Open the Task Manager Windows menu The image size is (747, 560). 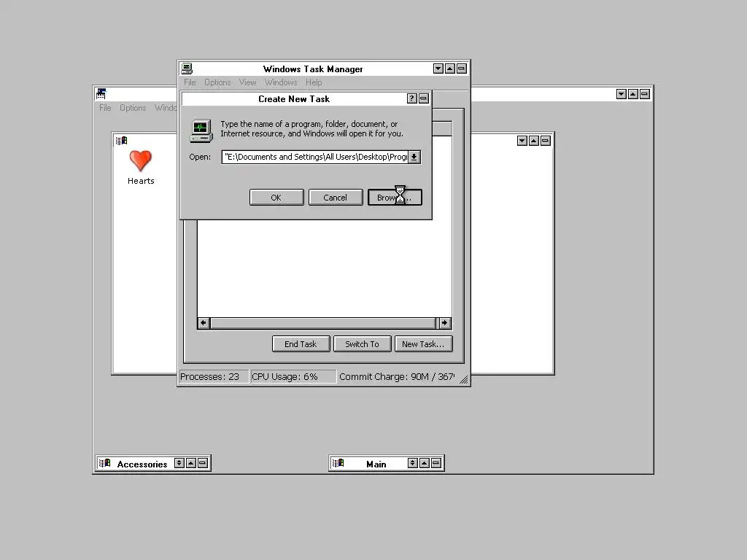coord(281,82)
